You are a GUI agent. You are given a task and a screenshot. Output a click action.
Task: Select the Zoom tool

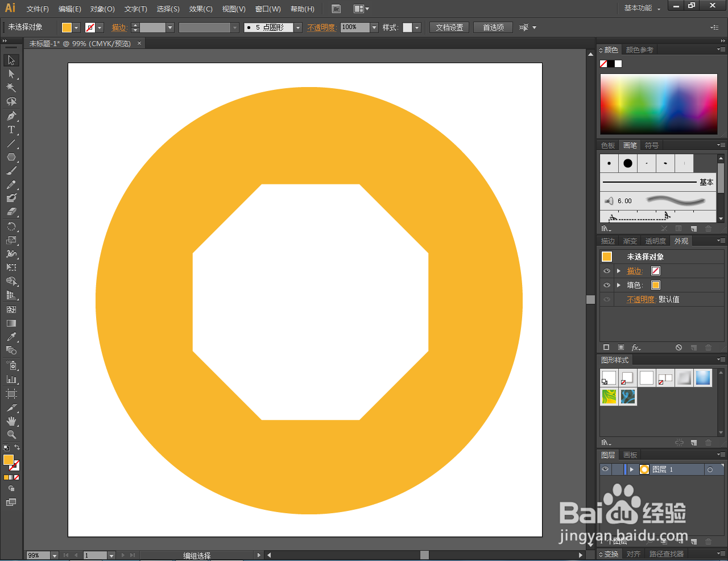click(11, 435)
